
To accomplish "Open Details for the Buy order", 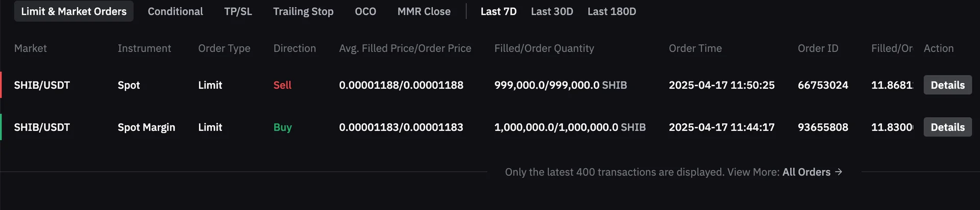I will pyautogui.click(x=947, y=127).
